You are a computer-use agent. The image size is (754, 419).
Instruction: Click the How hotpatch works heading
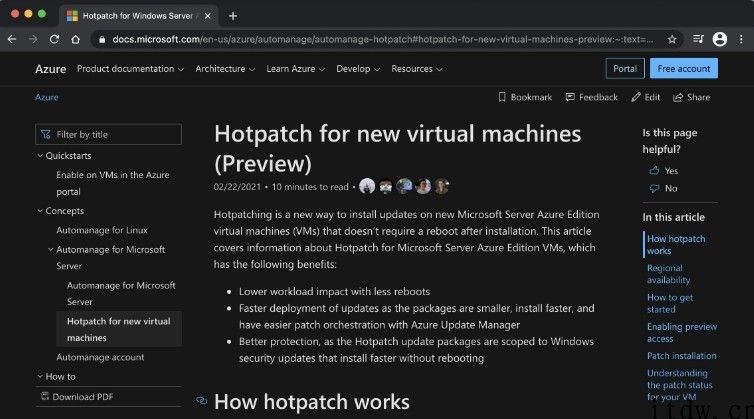click(x=312, y=402)
